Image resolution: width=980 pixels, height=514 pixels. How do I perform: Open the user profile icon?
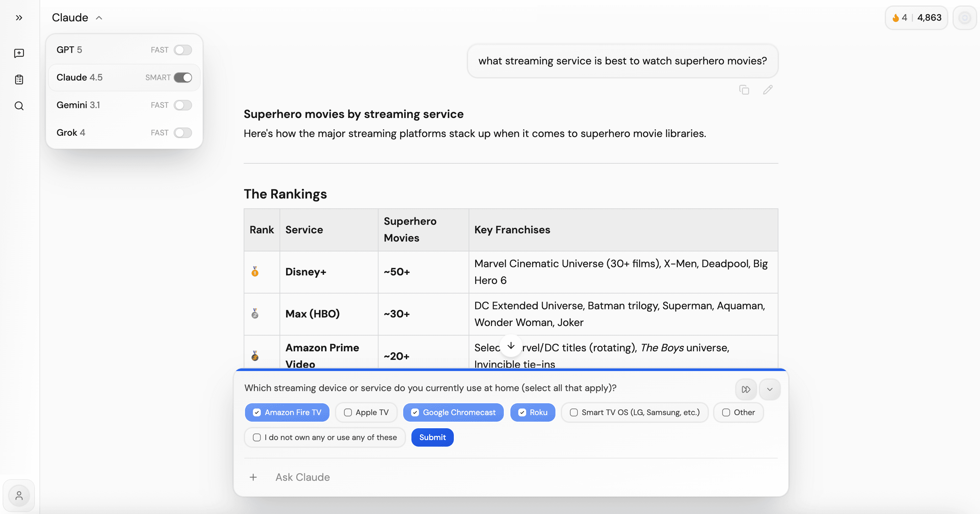pos(19,495)
